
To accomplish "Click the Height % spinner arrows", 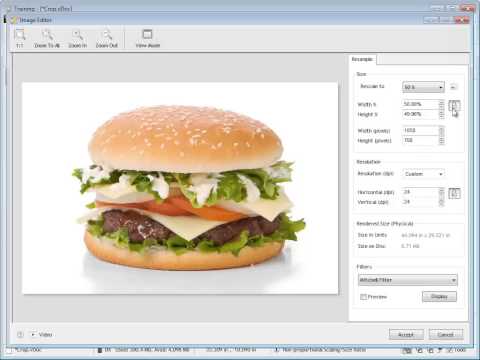I will click(x=442, y=114).
